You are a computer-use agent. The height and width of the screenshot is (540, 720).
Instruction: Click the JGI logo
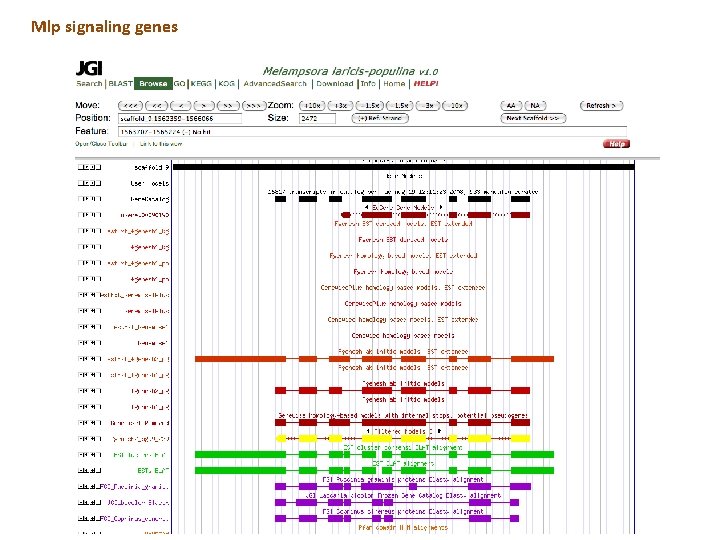point(89,68)
